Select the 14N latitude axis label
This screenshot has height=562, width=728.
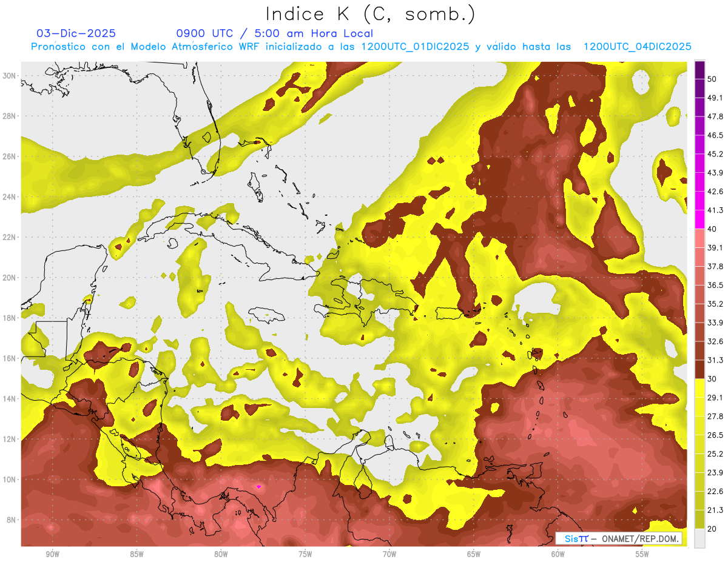pyautogui.click(x=9, y=398)
